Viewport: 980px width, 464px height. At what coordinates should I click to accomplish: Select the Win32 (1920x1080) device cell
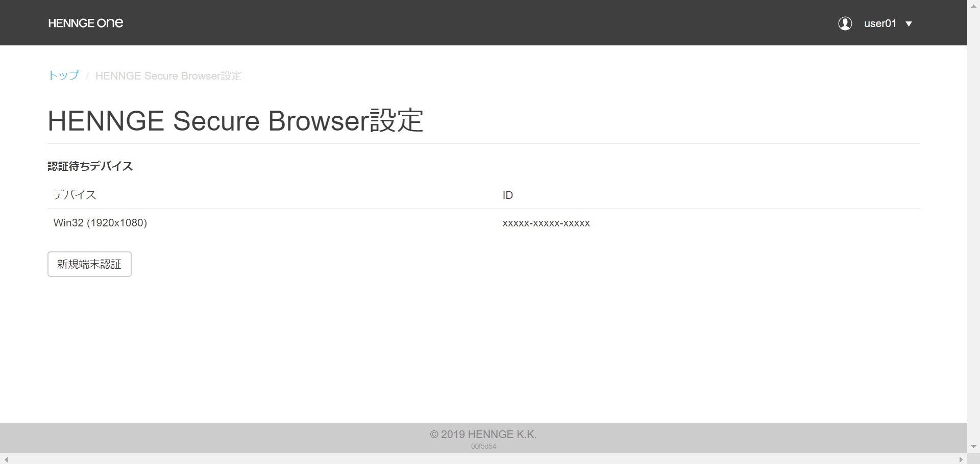pos(100,223)
